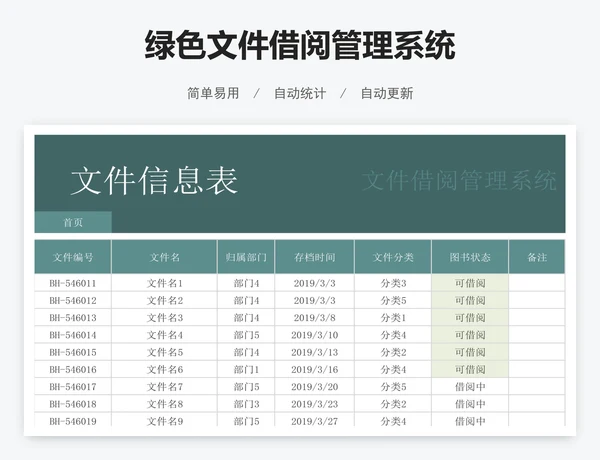The image size is (600, 460).
Task: Click 借阅中 status for BH-546019
Action: pos(470,420)
